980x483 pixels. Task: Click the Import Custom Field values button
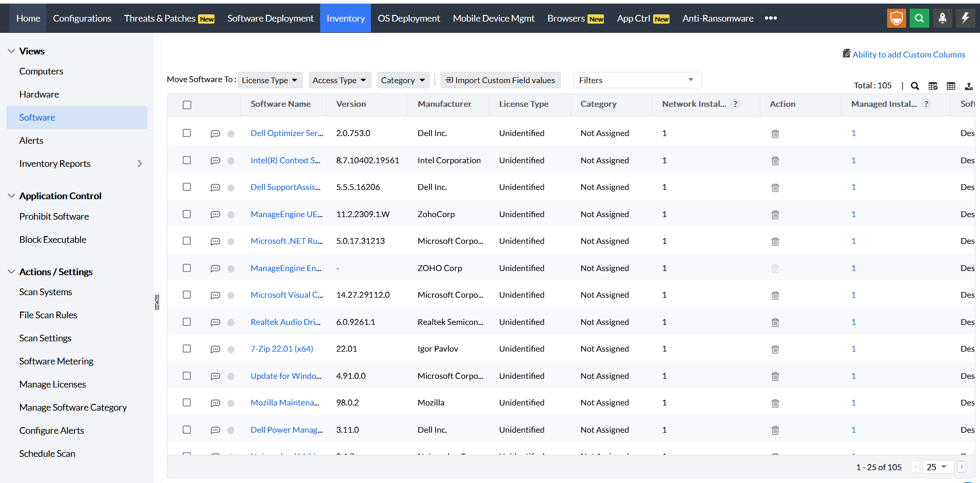(x=500, y=81)
